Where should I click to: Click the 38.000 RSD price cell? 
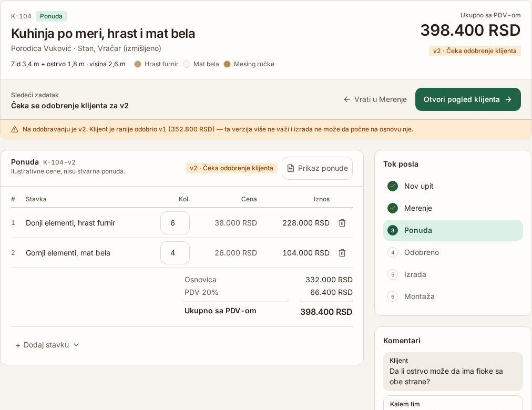(x=236, y=223)
